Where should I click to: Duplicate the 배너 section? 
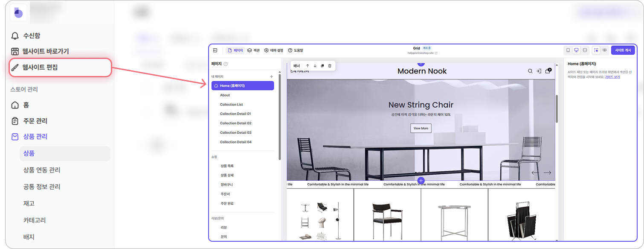point(322,66)
